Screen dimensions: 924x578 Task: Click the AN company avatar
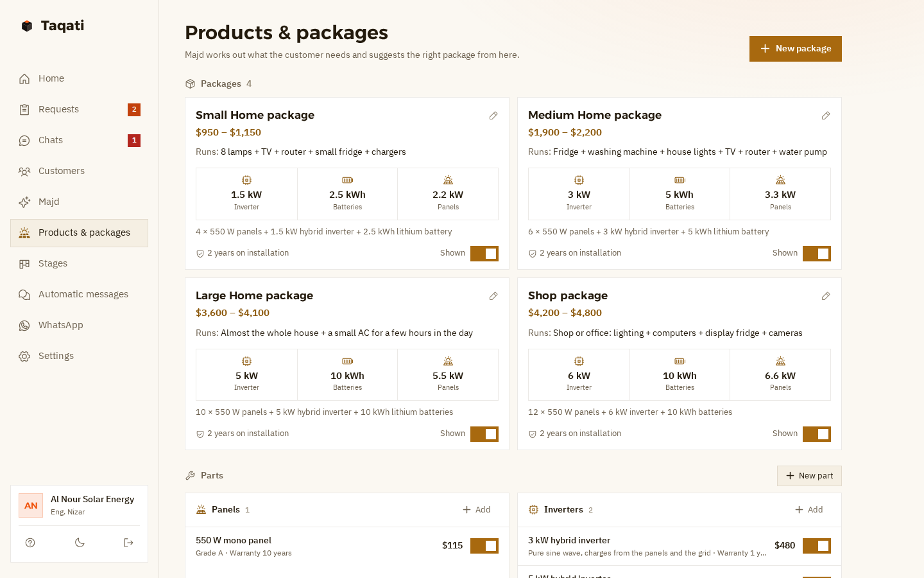point(31,505)
